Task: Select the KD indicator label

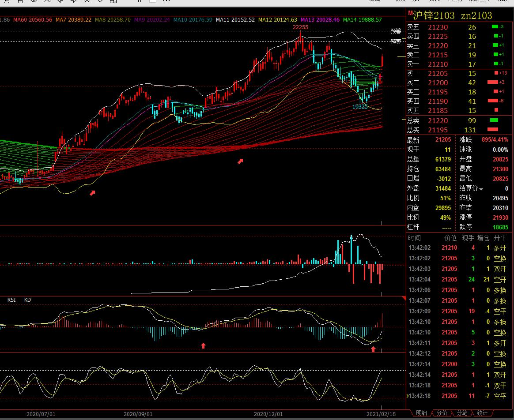Action: click(x=27, y=300)
